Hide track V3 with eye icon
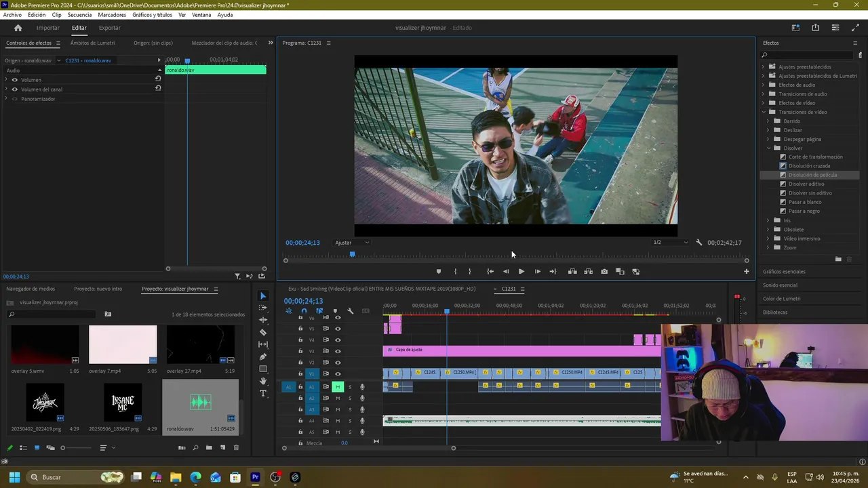Viewport: 868px width, 488px height. [338, 351]
